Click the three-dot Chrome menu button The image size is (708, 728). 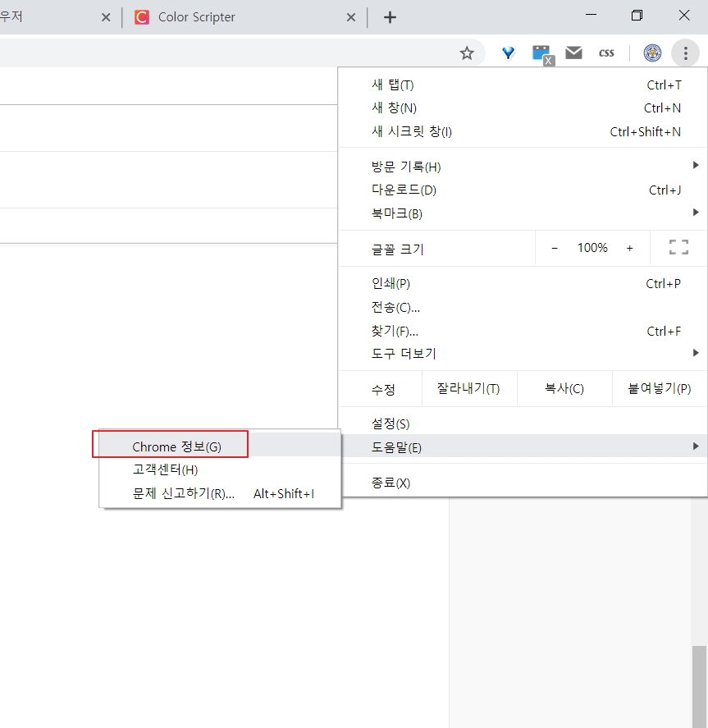pyautogui.click(x=685, y=53)
